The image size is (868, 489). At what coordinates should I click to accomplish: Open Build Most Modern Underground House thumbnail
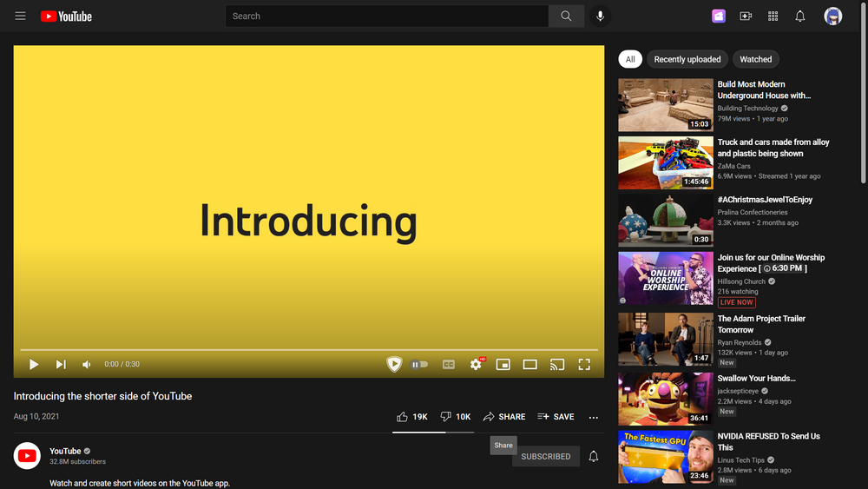[666, 105]
